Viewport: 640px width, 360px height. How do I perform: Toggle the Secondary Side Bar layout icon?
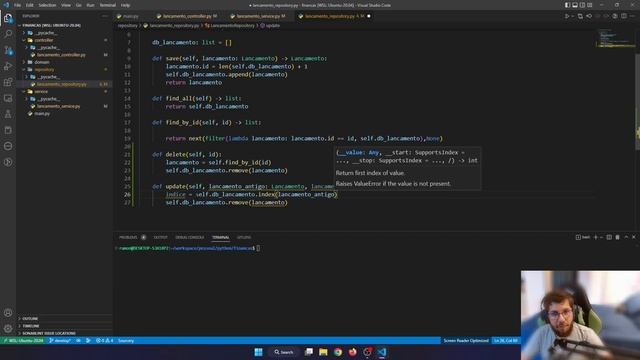[582, 5]
